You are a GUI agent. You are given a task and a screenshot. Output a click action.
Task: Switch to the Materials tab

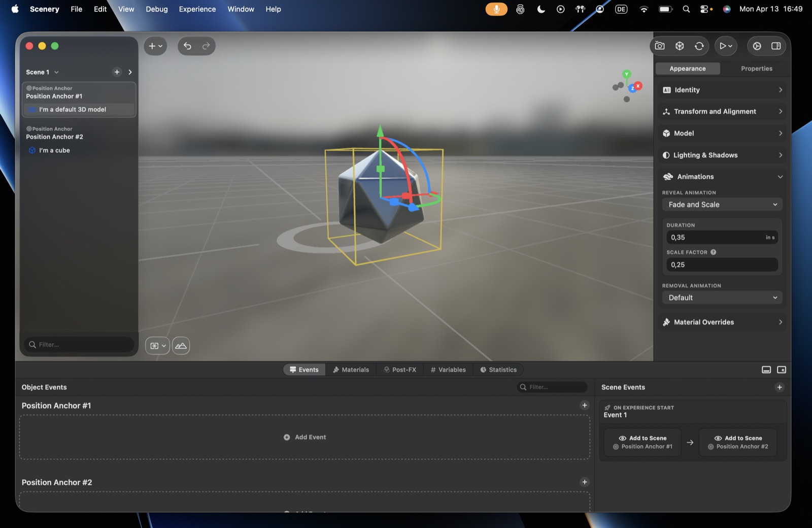pyautogui.click(x=351, y=370)
